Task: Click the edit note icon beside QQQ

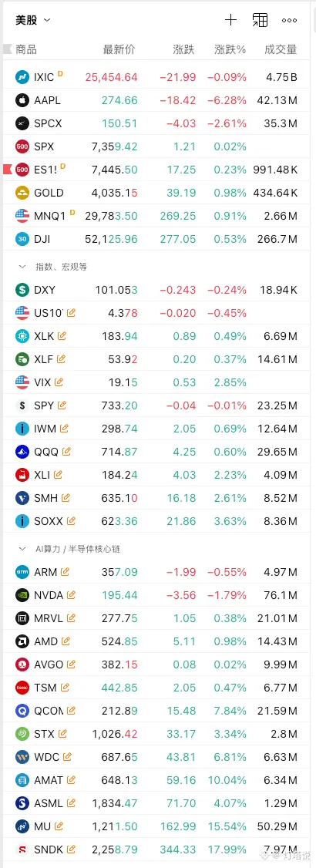Action: (x=66, y=452)
